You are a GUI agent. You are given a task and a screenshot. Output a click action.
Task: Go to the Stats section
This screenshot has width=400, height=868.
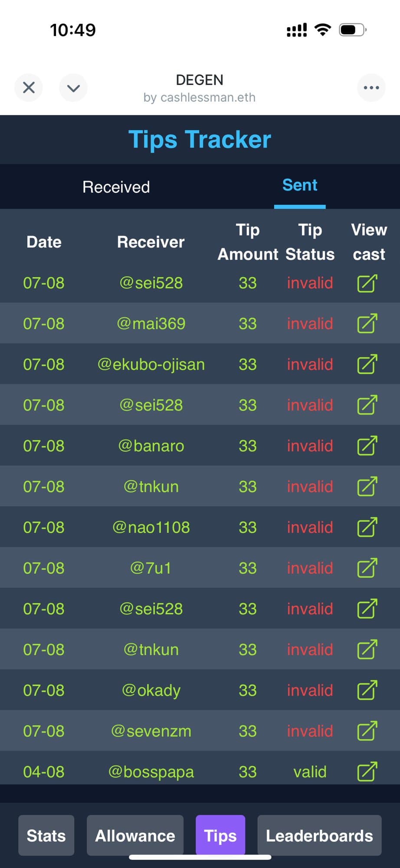[x=46, y=835]
